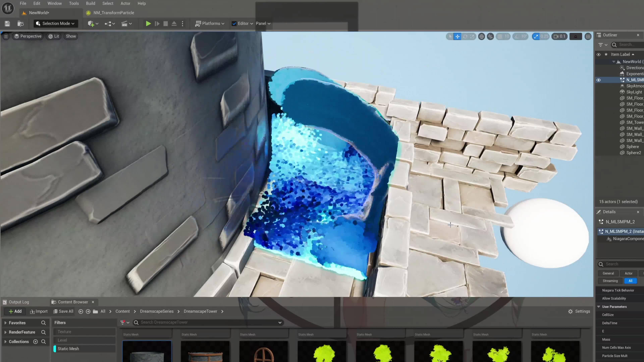Screen dimensions: 644x362
Task: Switch to the Output Log tab
Action: click(19, 302)
